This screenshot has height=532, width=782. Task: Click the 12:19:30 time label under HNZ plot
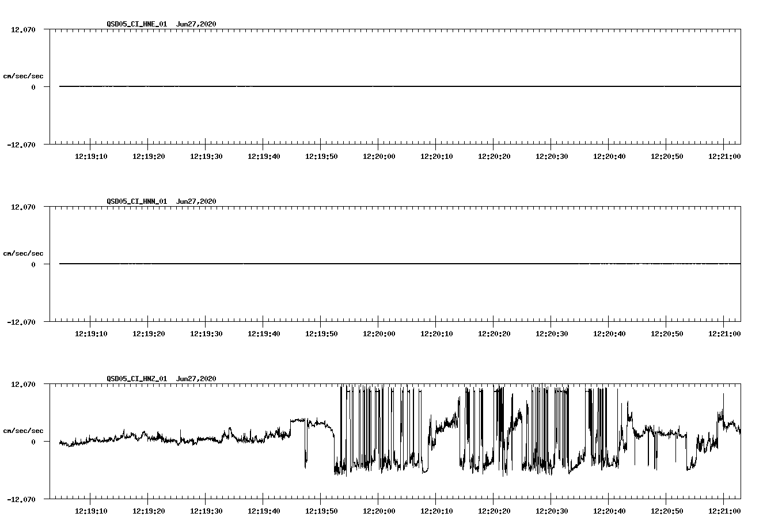pyautogui.click(x=206, y=511)
